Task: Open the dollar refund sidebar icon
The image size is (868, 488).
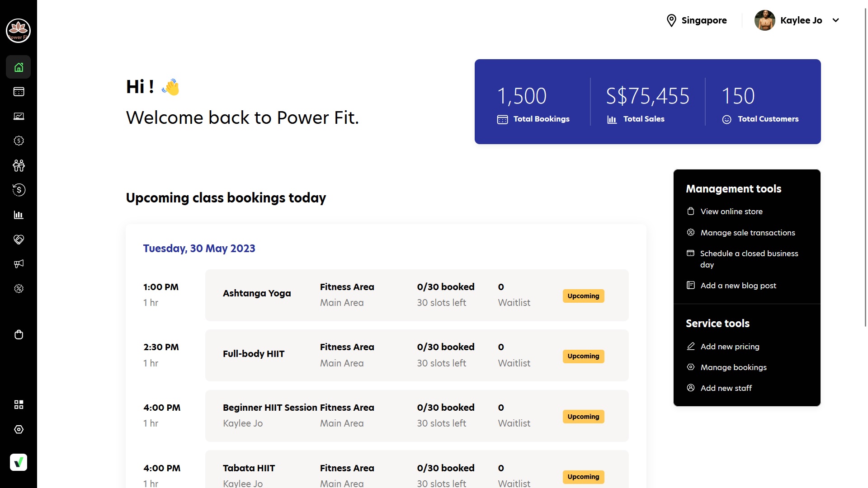Action: (19, 190)
